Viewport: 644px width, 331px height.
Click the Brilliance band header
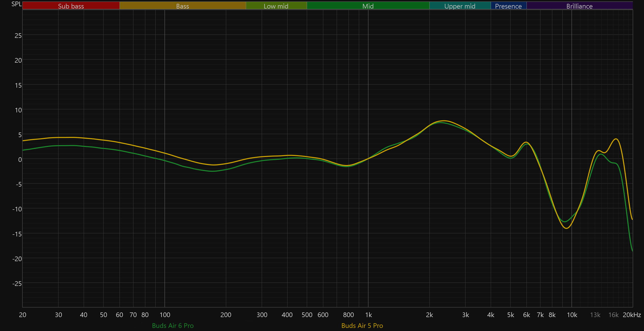pos(579,6)
